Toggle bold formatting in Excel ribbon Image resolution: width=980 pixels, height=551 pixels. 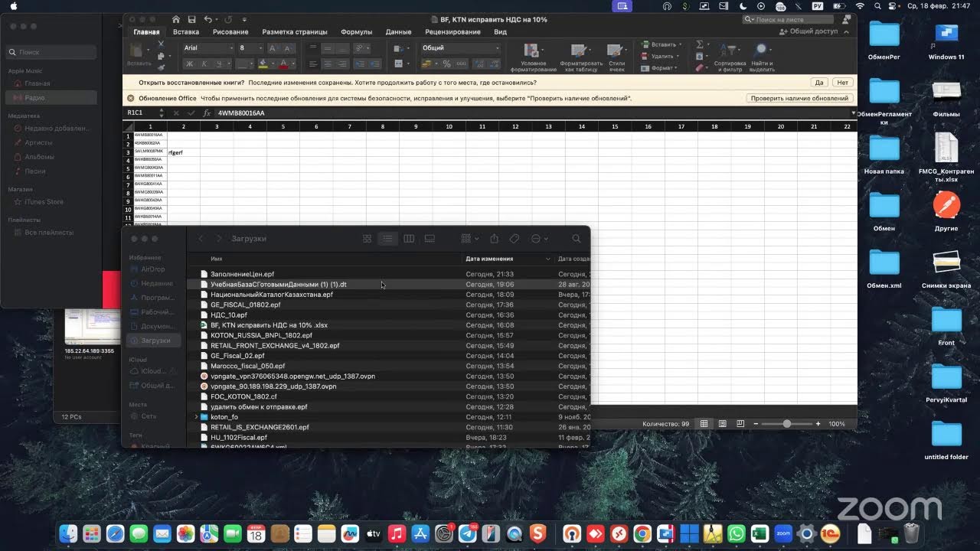click(x=189, y=64)
